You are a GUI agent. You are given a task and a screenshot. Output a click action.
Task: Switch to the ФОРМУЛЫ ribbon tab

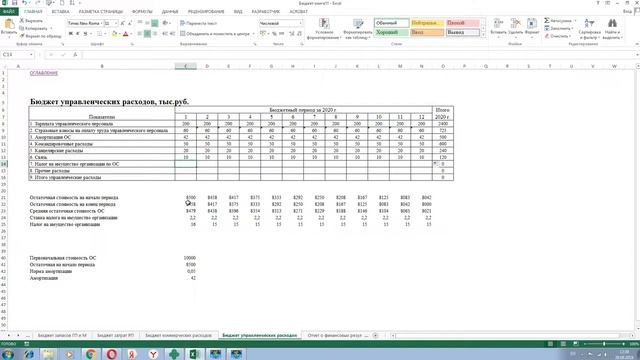(142, 12)
